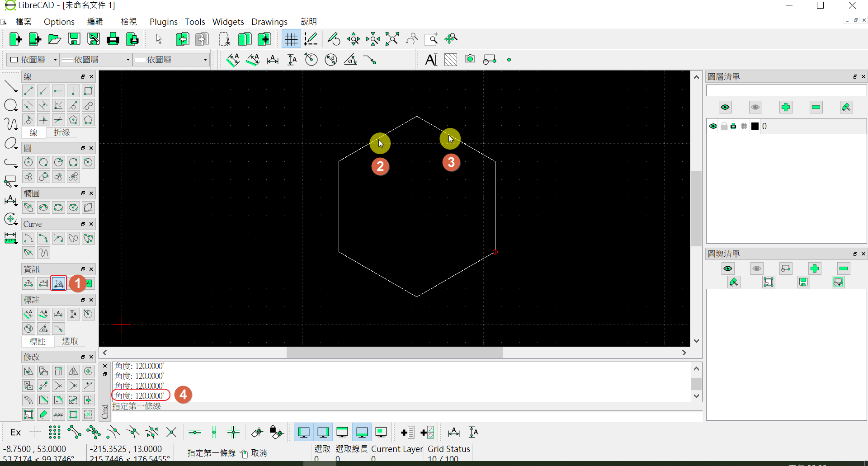Open color dropdown showing 依圖層

[x=33, y=60]
